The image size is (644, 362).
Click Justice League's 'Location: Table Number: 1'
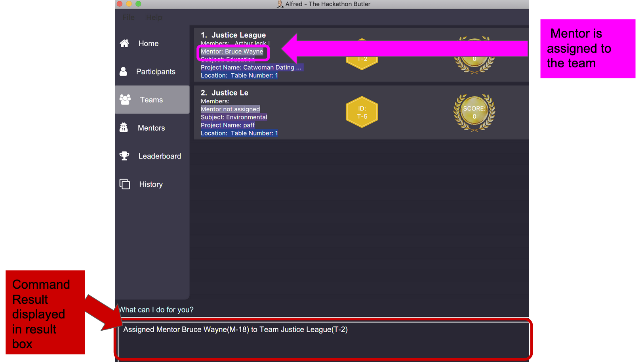[x=239, y=75]
